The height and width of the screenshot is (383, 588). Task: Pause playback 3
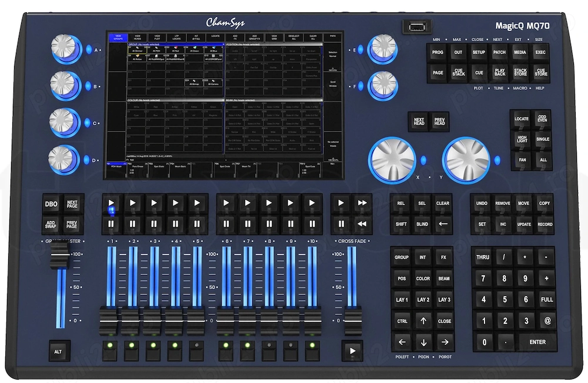154,224
